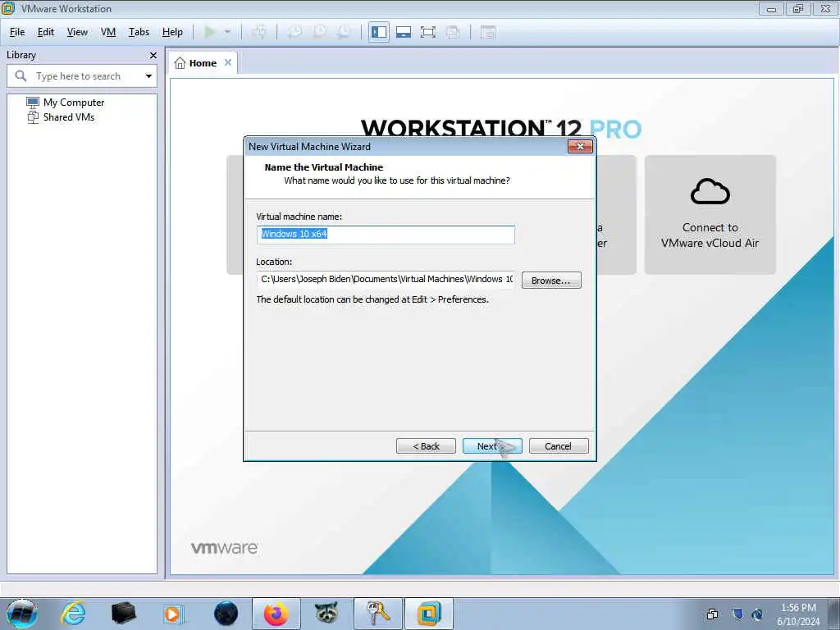Minimize the VMware Workstation window
Image resolution: width=840 pixels, height=630 pixels.
pos(771,9)
